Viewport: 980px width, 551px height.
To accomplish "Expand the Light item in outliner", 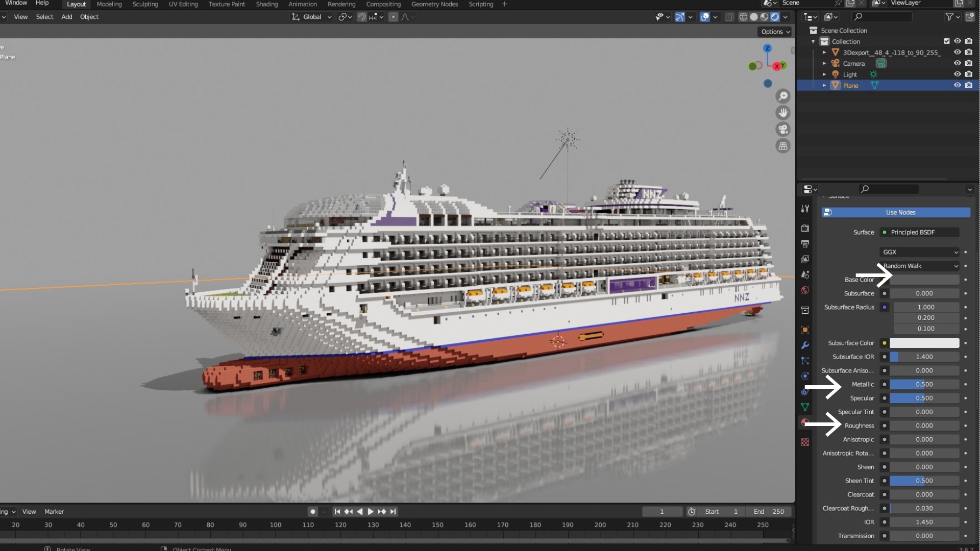I will click(x=824, y=74).
